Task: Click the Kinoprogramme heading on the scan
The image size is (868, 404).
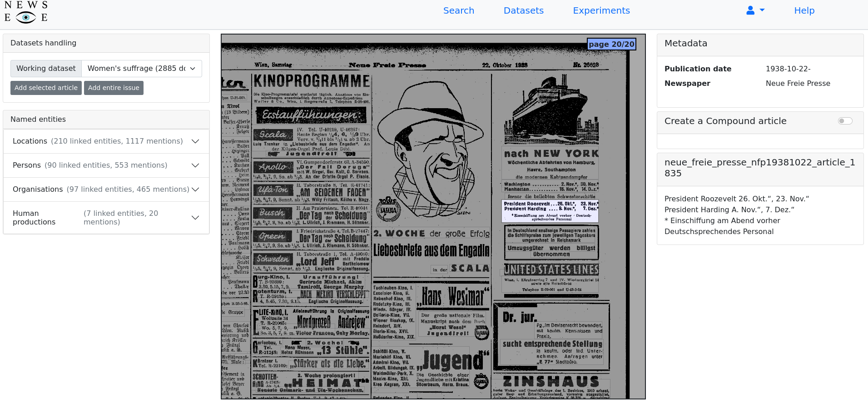Action: click(x=312, y=81)
